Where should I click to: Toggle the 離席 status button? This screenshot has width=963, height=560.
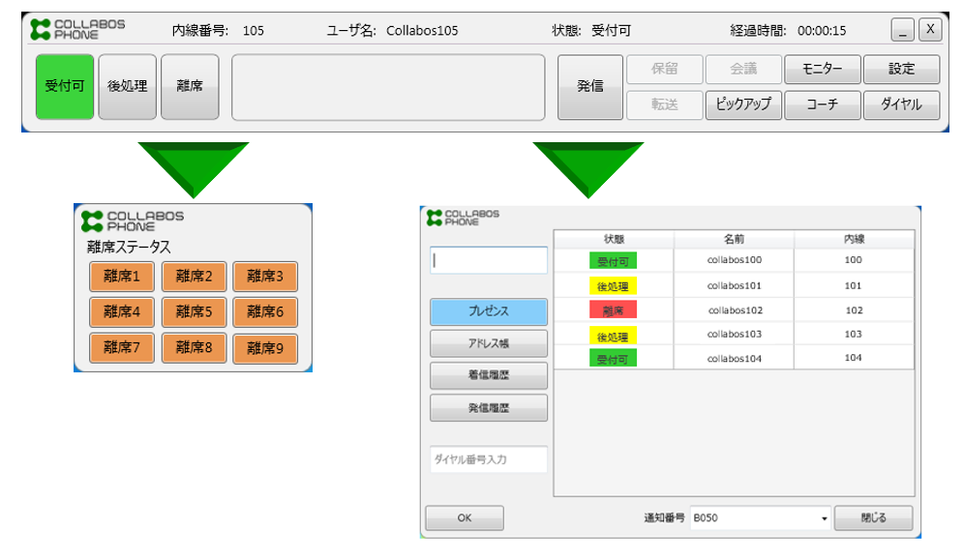click(x=189, y=86)
